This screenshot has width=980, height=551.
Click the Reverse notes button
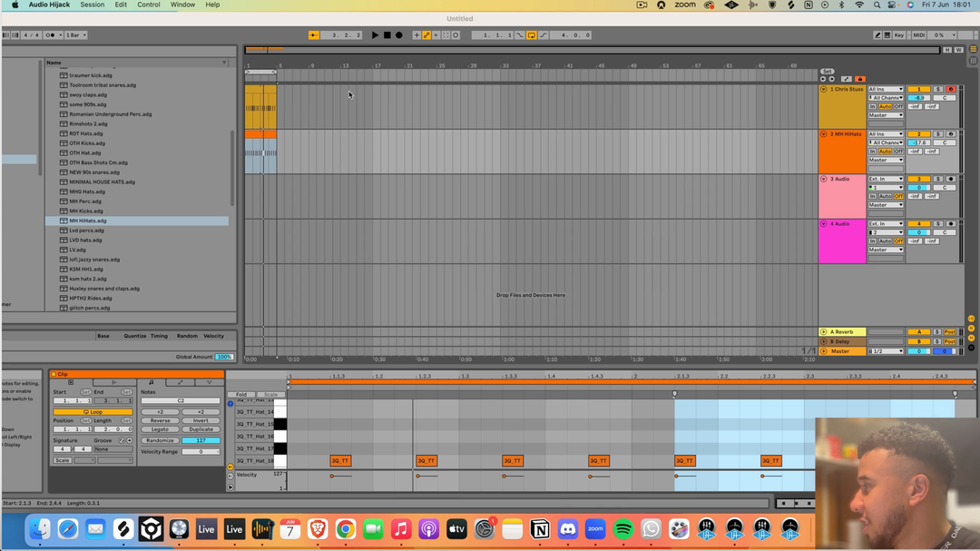161,421
